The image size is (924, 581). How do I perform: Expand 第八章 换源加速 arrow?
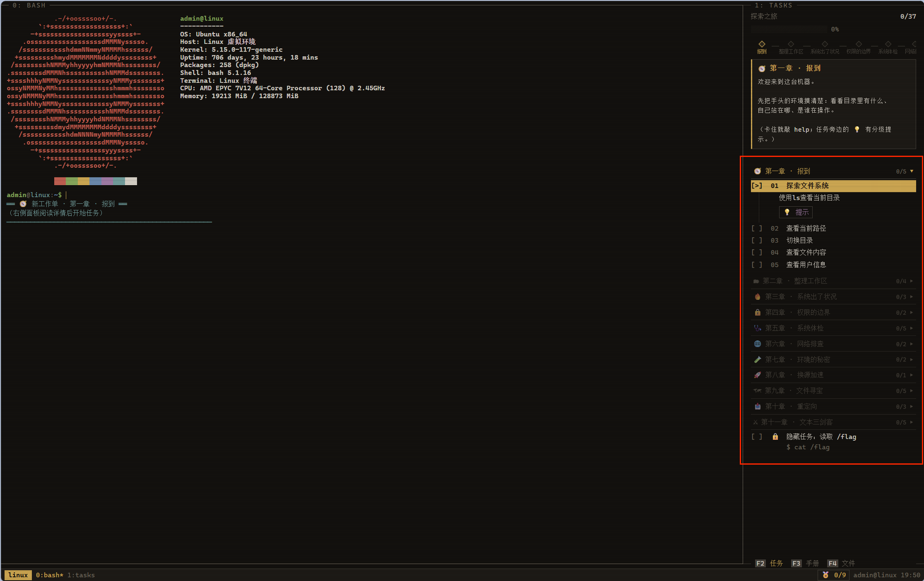click(912, 375)
